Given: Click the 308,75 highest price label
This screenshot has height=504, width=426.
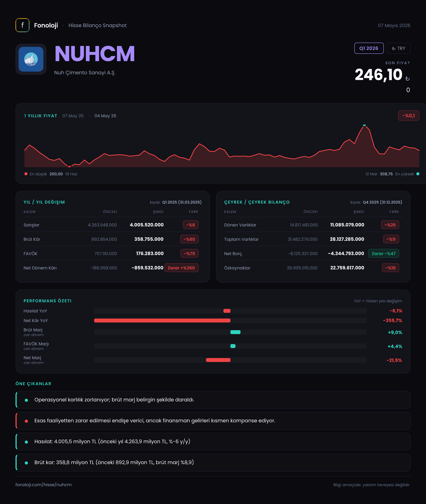Looking at the screenshot, I should 386,174.
